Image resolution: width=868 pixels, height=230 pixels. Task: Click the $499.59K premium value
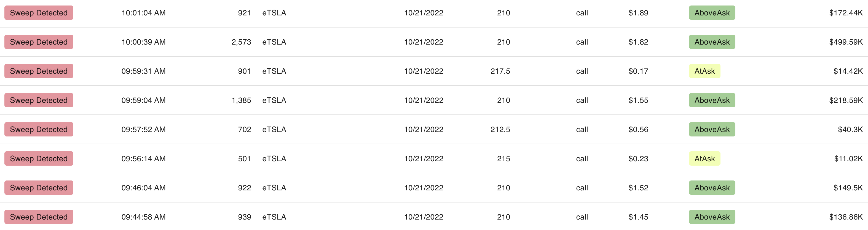click(x=845, y=42)
